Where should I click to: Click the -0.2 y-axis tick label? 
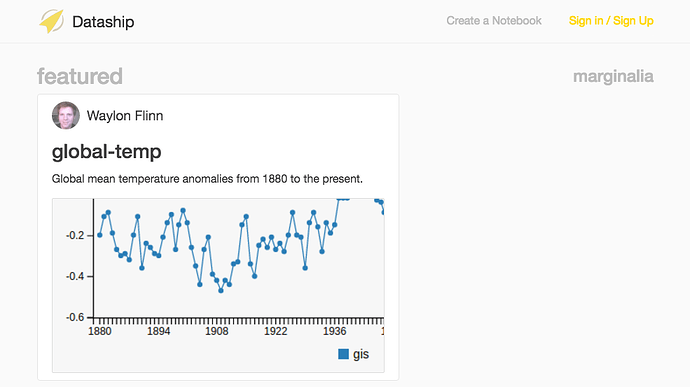pyautogui.click(x=75, y=236)
